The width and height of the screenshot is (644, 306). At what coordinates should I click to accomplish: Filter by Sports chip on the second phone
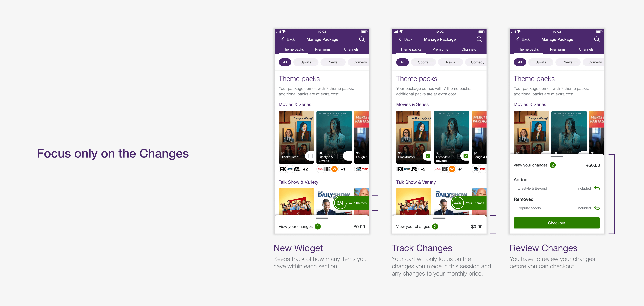pos(423,62)
